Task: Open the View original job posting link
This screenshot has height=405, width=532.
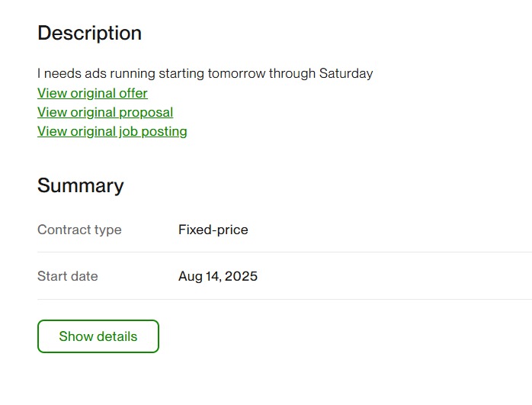Action: tap(112, 131)
